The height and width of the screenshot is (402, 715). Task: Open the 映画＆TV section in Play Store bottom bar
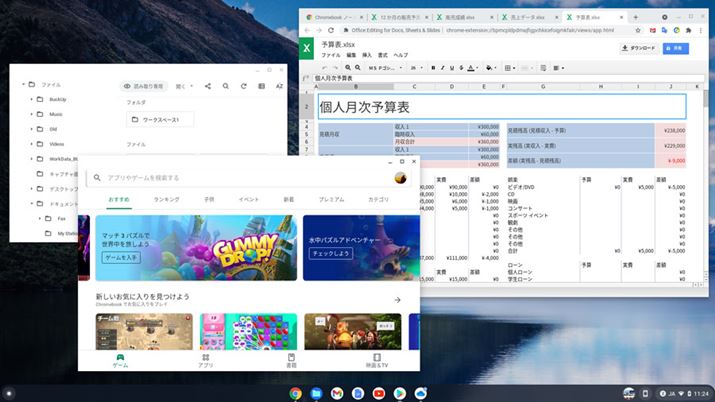(x=377, y=361)
